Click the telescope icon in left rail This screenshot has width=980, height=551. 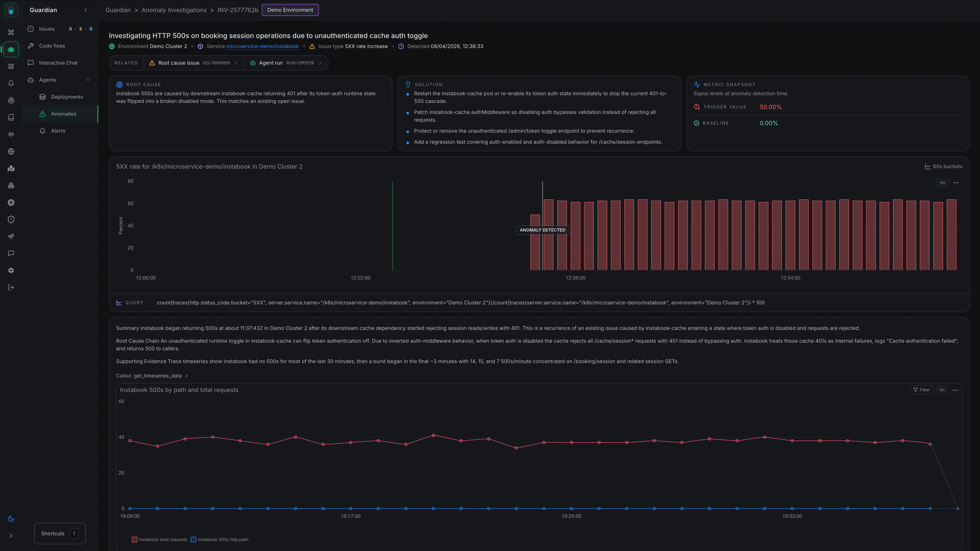click(11, 237)
